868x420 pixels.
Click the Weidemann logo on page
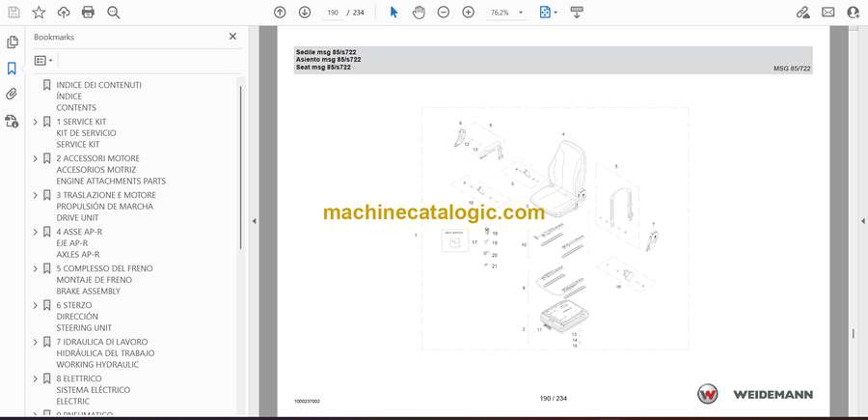pyautogui.click(x=754, y=395)
